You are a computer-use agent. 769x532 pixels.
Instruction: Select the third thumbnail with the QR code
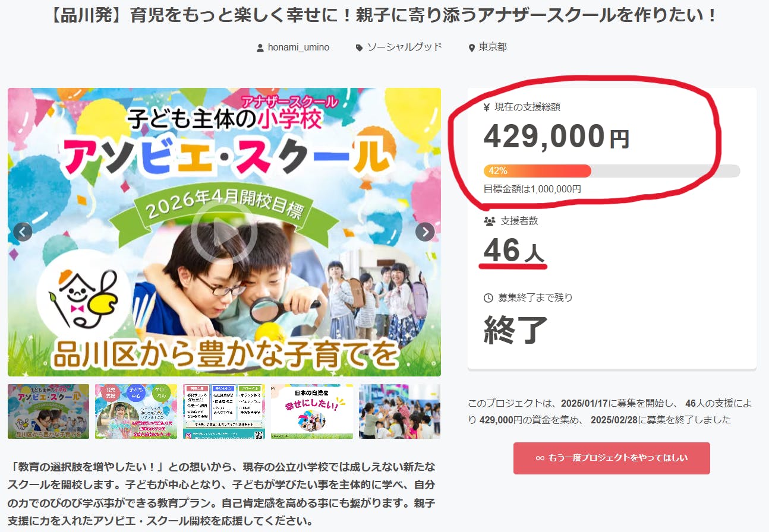(x=224, y=411)
